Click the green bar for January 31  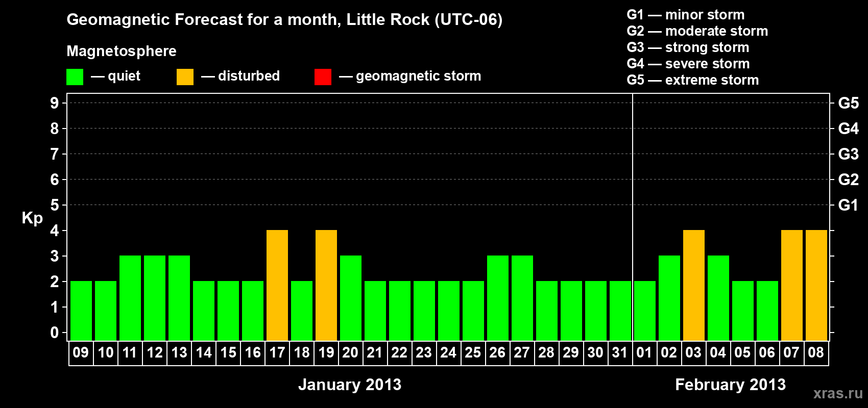pos(620,311)
